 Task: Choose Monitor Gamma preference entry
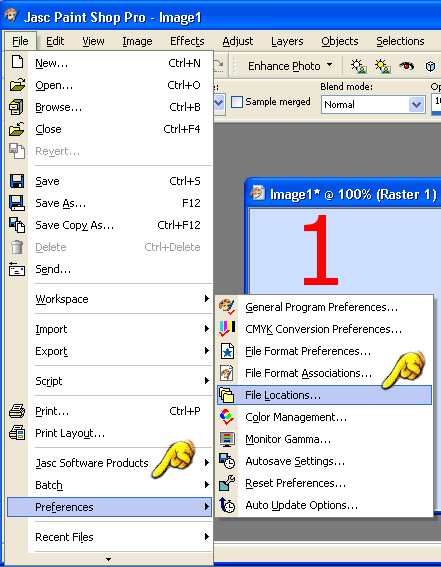tap(324, 439)
